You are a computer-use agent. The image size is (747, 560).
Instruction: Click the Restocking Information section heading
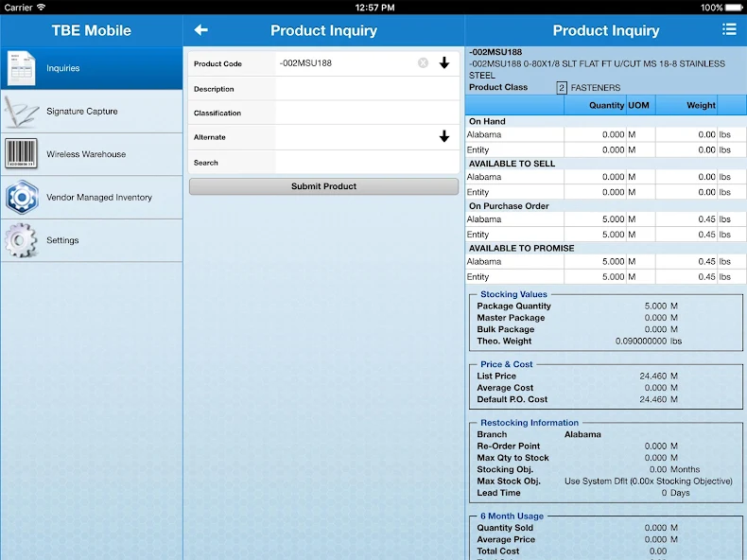(x=530, y=423)
